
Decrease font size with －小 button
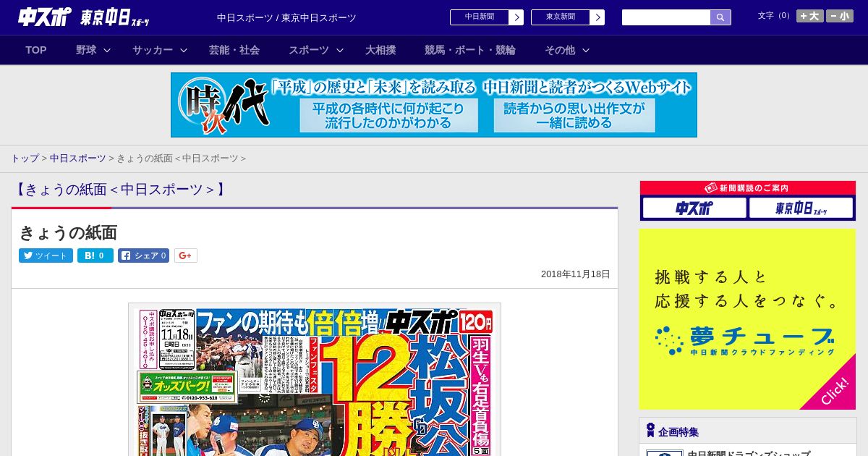840,16
